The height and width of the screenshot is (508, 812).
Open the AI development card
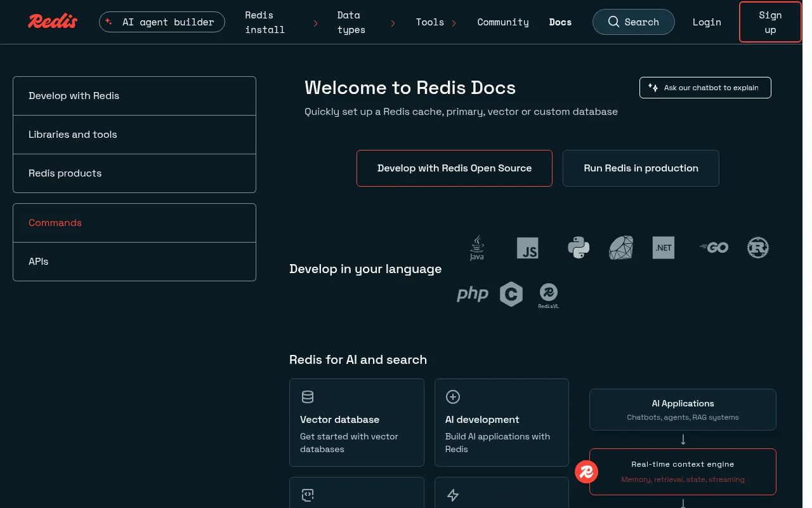[502, 423]
